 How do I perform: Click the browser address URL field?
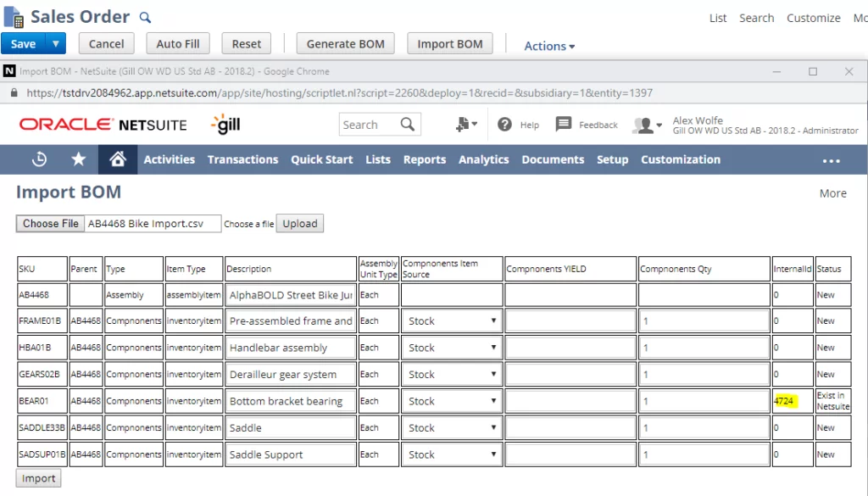[340, 93]
